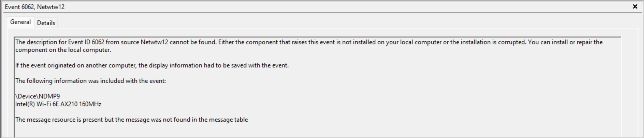Screen dimensions: 644x138
Task: Click the \Device\NDMP9 line
Action: [38, 96]
